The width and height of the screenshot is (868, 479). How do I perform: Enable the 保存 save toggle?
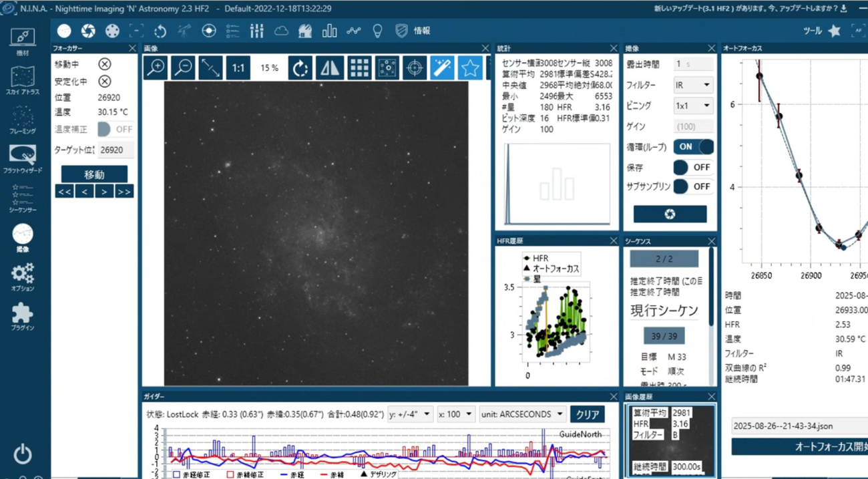tap(693, 167)
